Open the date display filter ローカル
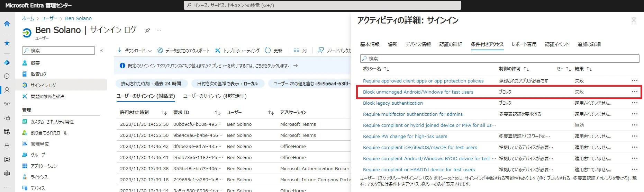The height and width of the screenshot is (192, 644). (227, 84)
